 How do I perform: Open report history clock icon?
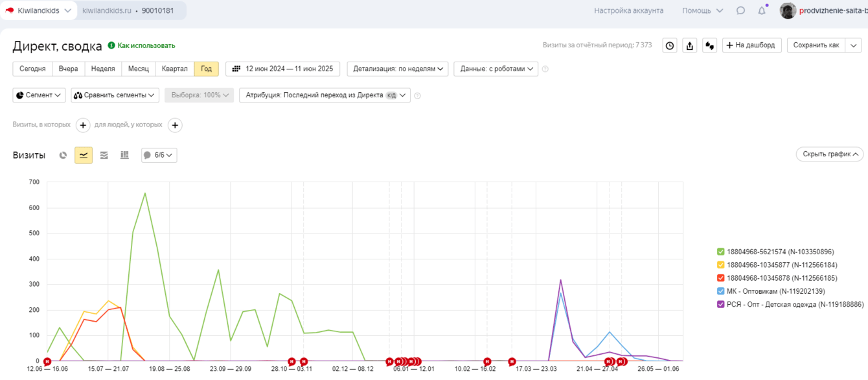tap(670, 45)
